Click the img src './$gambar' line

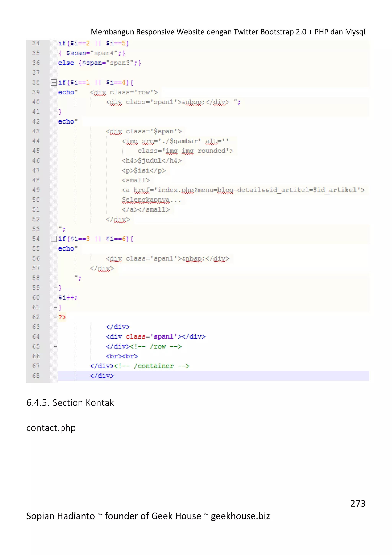(175, 141)
